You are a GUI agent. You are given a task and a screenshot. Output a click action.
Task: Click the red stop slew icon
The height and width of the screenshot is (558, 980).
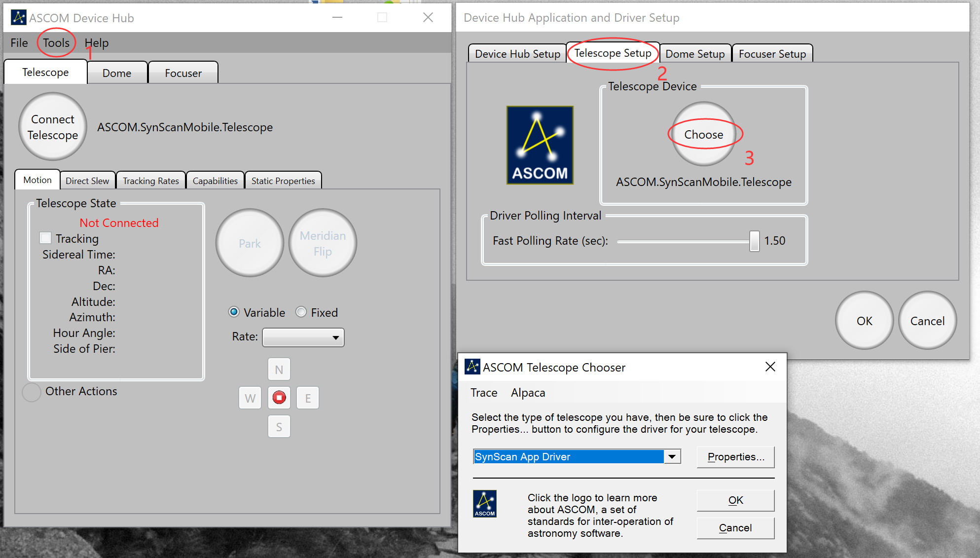(x=279, y=398)
